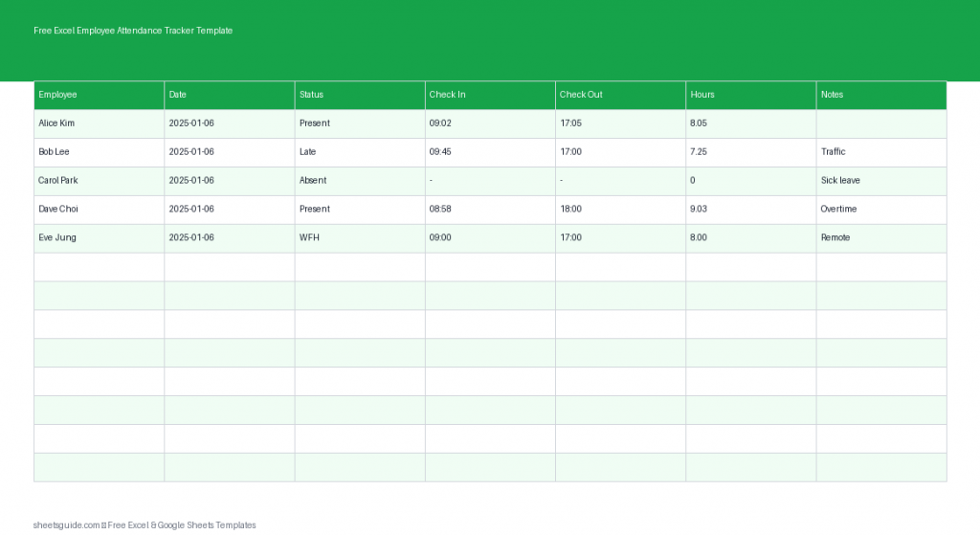
Task: Click the Status column header
Action: click(x=359, y=95)
